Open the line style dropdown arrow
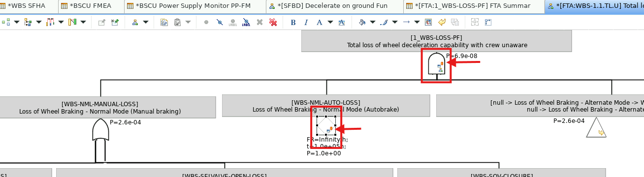 [417, 22]
